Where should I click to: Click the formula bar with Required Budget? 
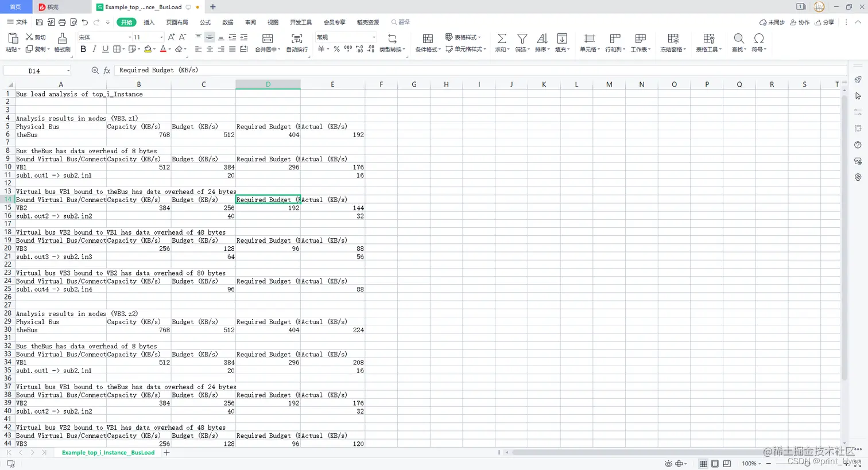(x=479, y=70)
